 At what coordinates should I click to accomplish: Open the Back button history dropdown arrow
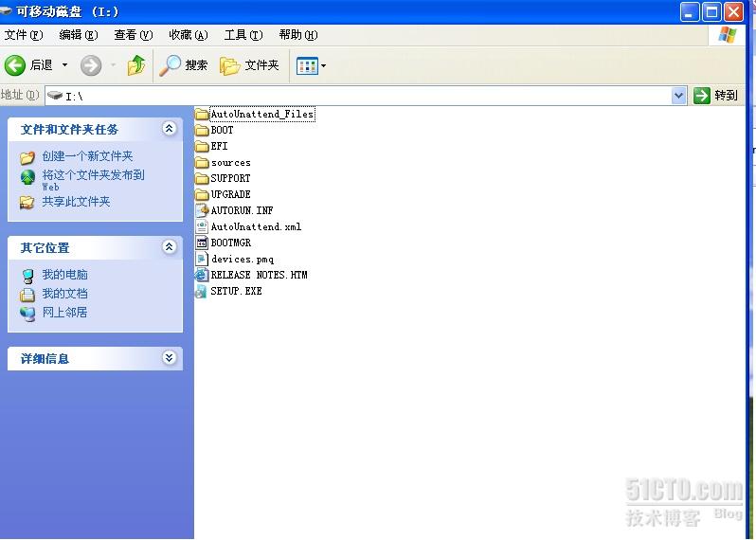64,65
